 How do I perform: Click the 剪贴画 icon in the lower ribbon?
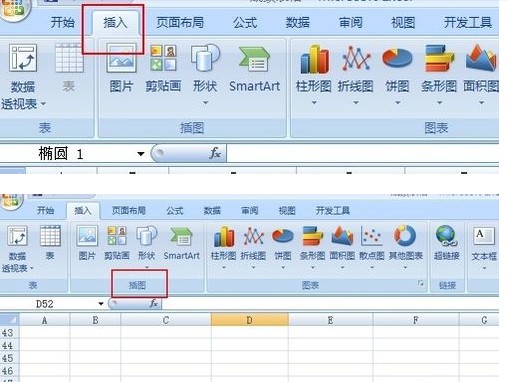pyautogui.click(x=117, y=236)
